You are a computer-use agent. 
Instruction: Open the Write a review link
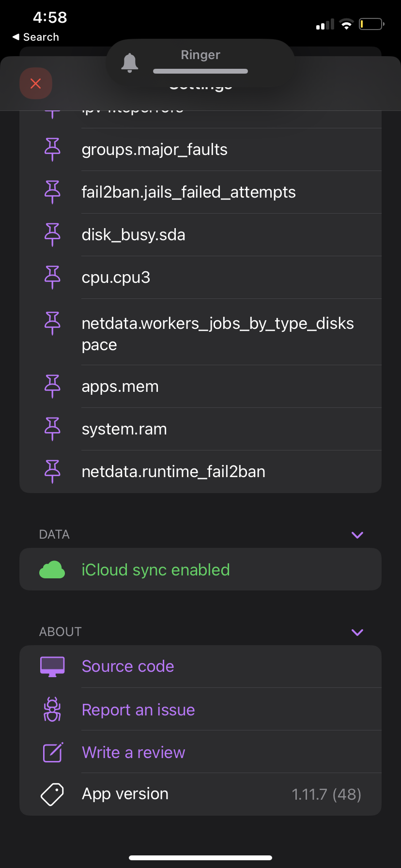(x=134, y=752)
